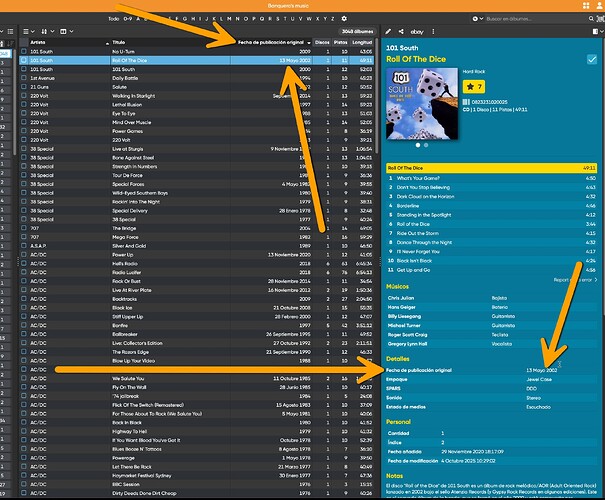
Task: Click the yellow Roll Of The Dice disc header
Action: click(492, 168)
